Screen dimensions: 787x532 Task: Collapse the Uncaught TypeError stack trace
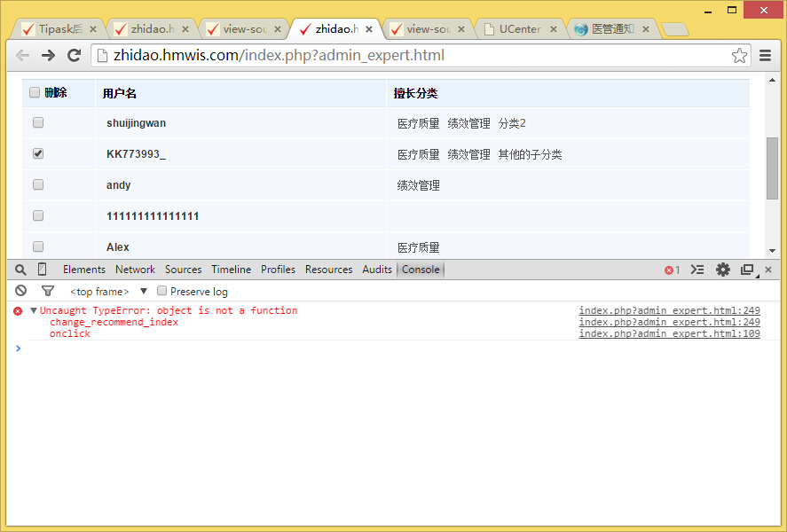34,310
